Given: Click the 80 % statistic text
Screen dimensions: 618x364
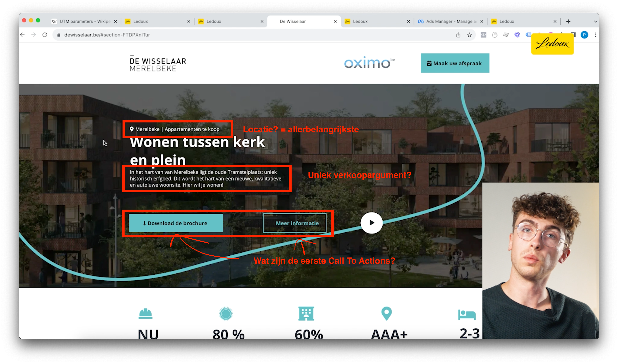Looking at the screenshot, I should [228, 334].
